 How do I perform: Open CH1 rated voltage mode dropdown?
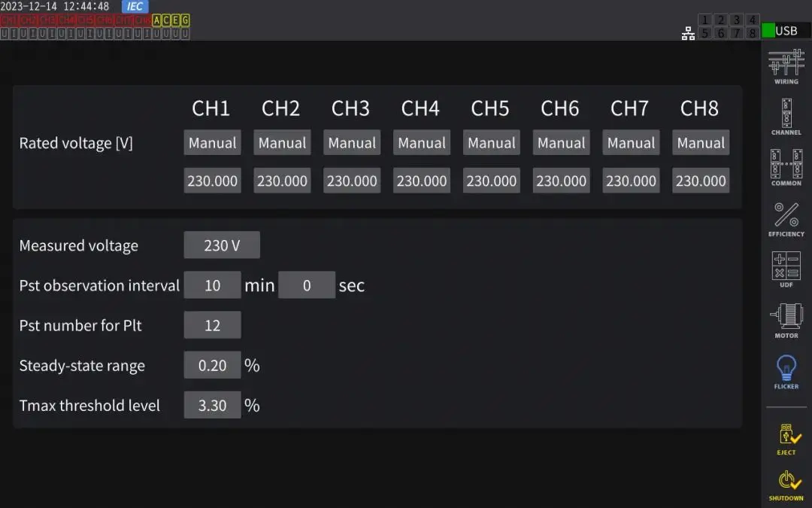[212, 143]
